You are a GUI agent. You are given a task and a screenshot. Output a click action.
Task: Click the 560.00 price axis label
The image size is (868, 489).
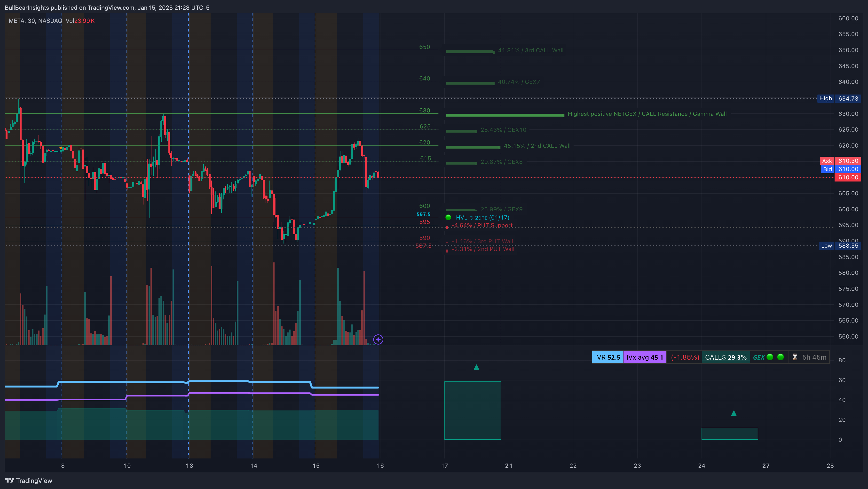(848, 336)
